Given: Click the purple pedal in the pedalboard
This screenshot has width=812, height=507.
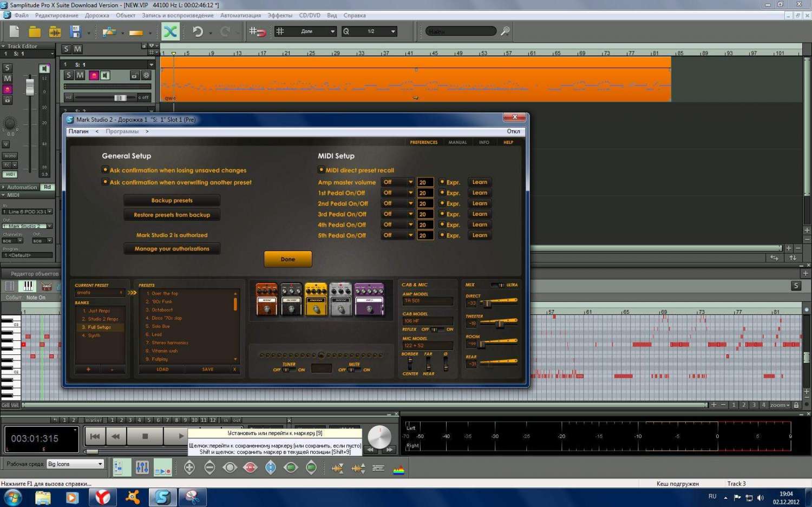Looking at the screenshot, I should (x=369, y=299).
